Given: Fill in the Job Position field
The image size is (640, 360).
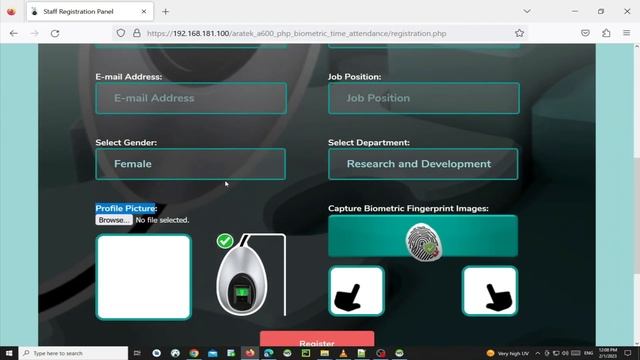Looking at the screenshot, I should tap(424, 98).
